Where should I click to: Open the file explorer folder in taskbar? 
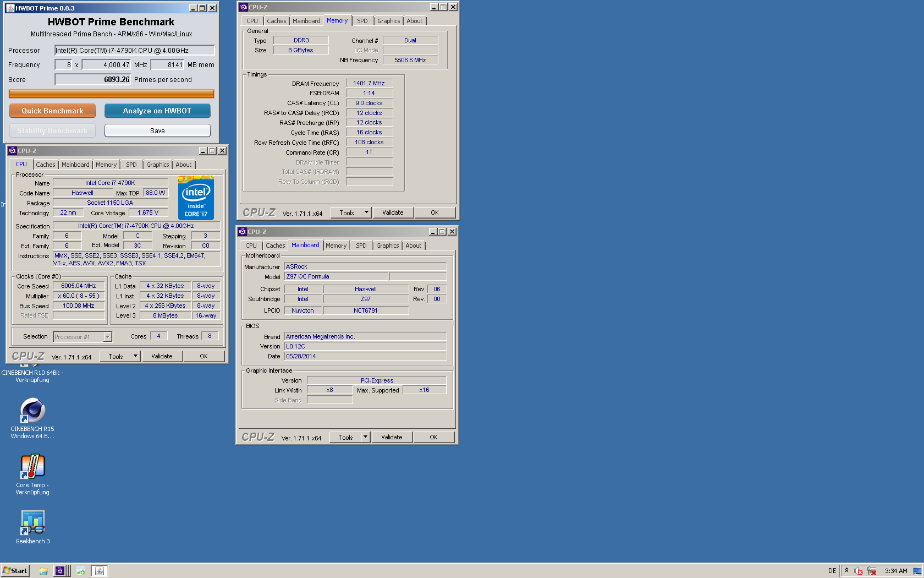43,571
